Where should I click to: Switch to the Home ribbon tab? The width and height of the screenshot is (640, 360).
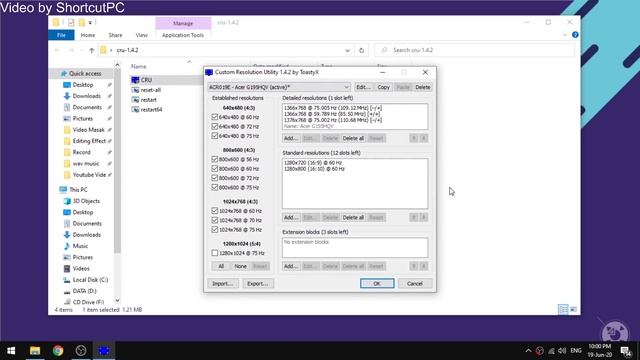click(88, 35)
